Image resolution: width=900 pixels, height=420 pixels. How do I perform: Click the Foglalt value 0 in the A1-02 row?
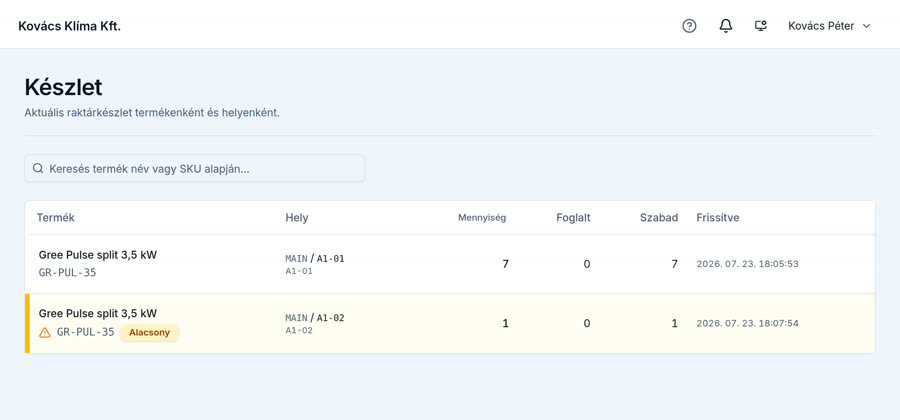[x=587, y=323]
